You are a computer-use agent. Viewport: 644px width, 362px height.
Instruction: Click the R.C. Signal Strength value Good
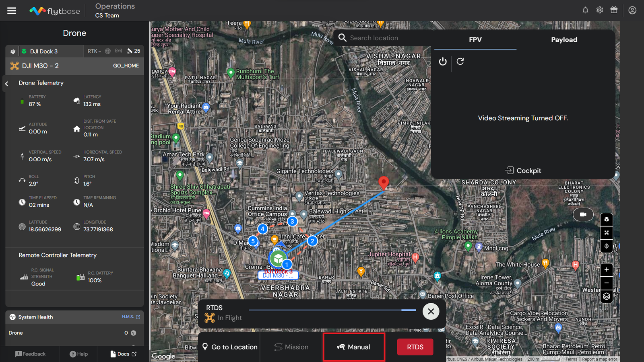(x=38, y=284)
